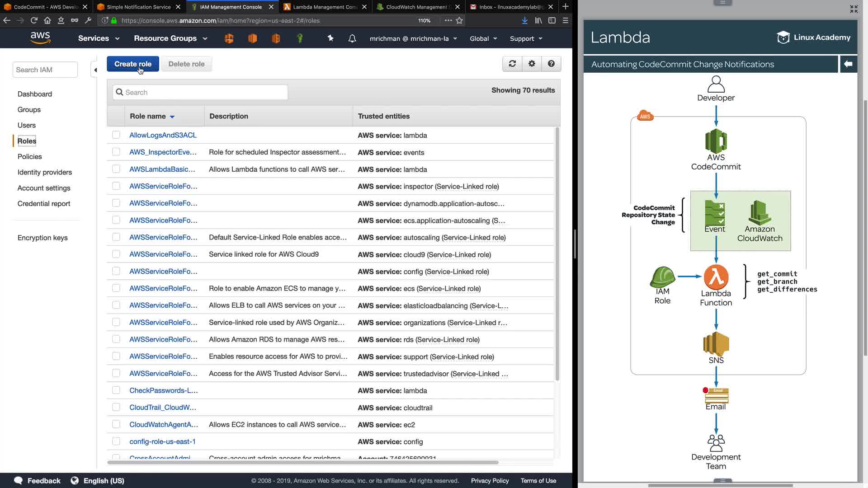Click the Create role button
This screenshot has height=488, width=868.
[x=132, y=64]
